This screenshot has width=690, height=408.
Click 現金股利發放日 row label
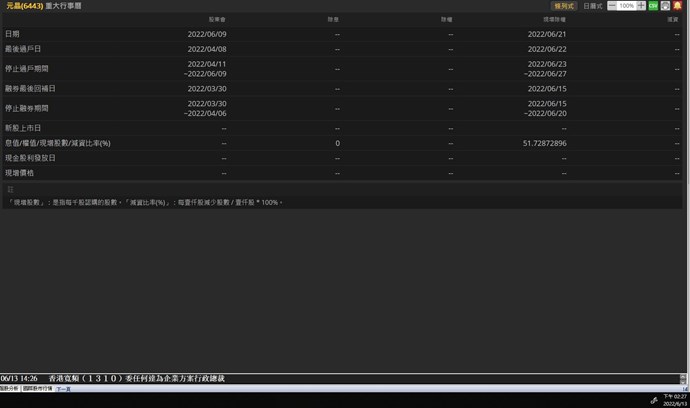(x=30, y=158)
